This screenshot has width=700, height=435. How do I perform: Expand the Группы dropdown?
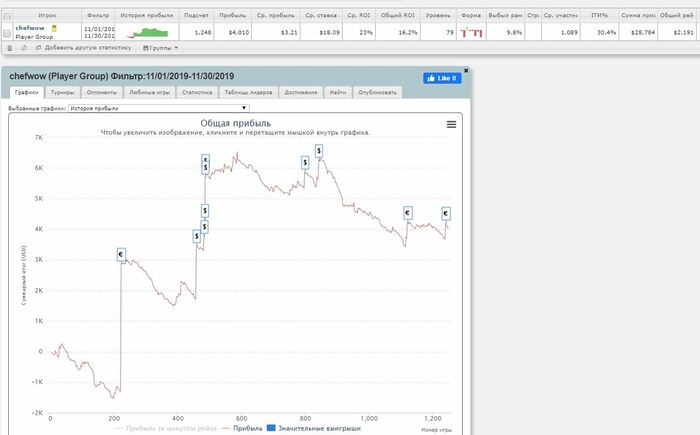160,48
